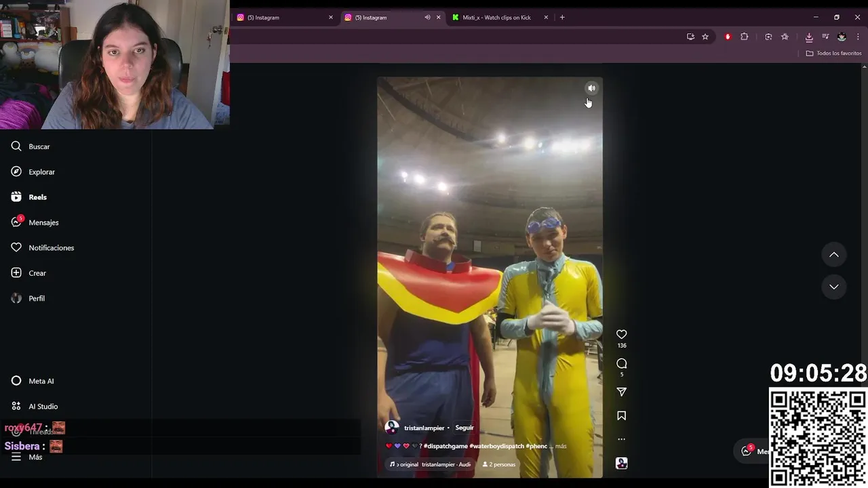This screenshot has height=488, width=868.
Task: Close the first Instagram tab
Action: click(x=331, y=18)
